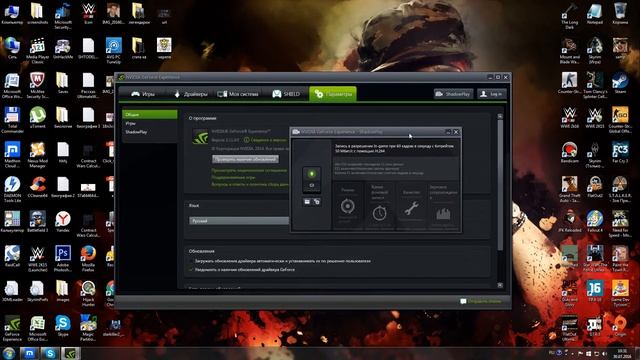Screen dimensions: 640x360
Task: Open the data collection policy FAQ link
Action: point(250,184)
